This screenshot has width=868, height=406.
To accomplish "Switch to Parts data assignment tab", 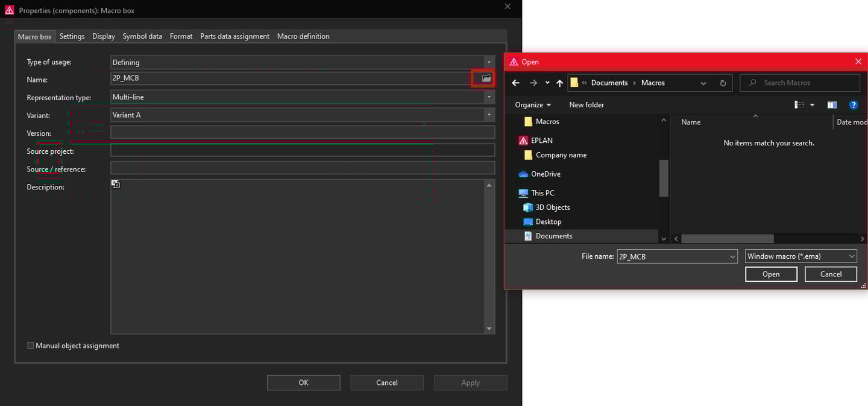I will click(x=234, y=36).
